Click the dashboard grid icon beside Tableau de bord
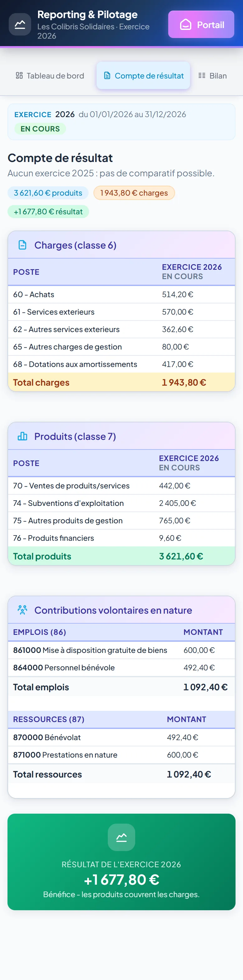The height and width of the screenshot is (980, 243). (x=19, y=76)
